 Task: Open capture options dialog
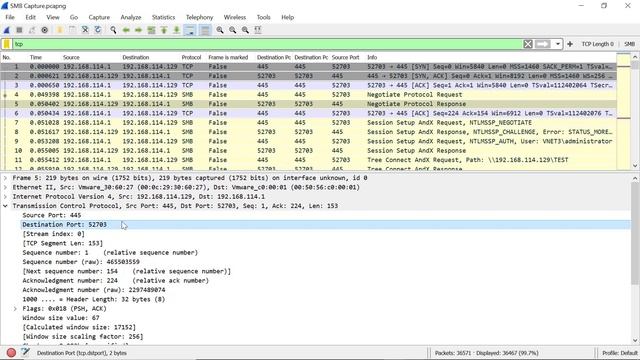point(44,30)
